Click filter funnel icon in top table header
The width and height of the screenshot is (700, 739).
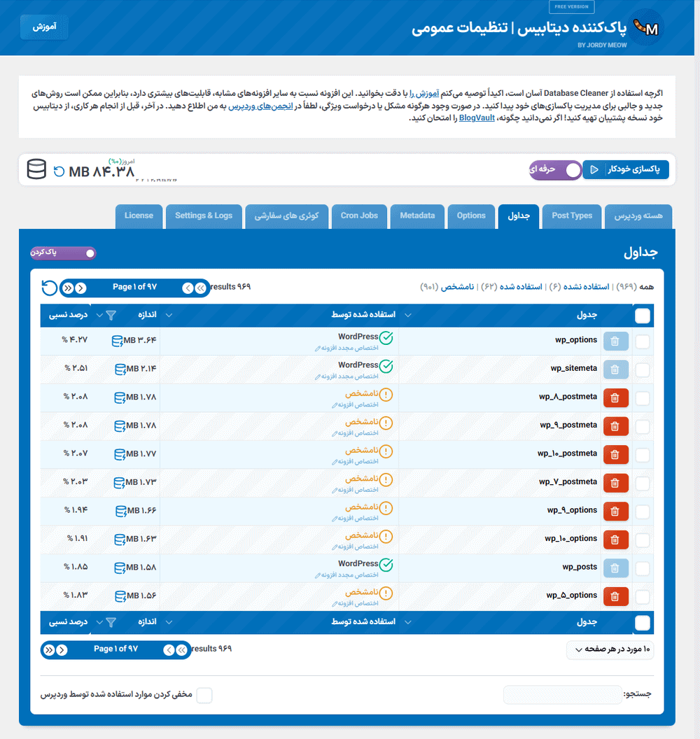tap(111, 316)
